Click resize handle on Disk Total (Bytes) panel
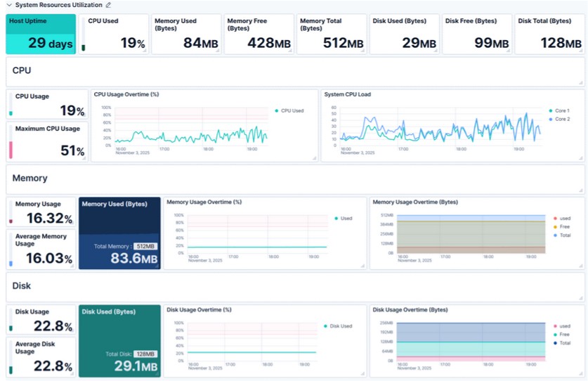 (x=582, y=51)
